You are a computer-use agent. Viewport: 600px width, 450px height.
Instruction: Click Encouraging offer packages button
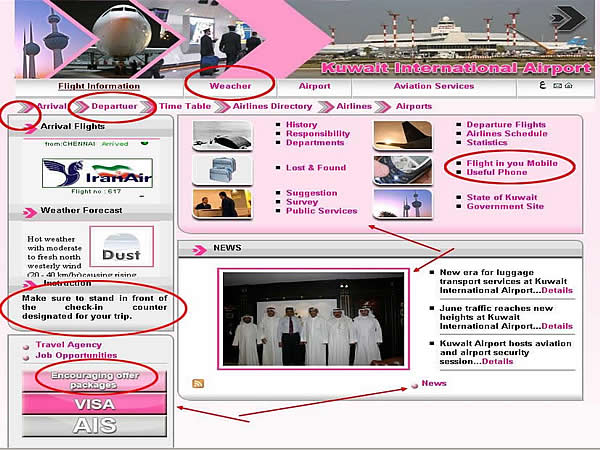coord(94,380)
